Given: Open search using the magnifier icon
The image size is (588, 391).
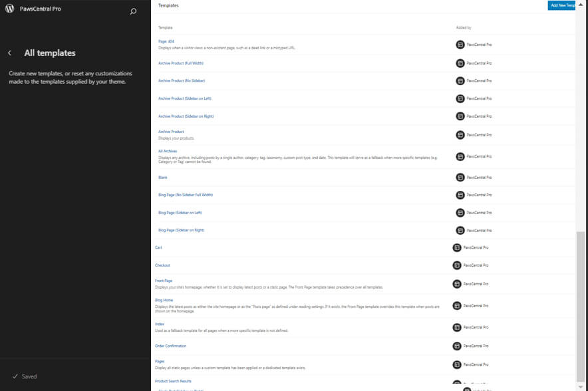Looking at the screenshot, I should tap(134, 11).
